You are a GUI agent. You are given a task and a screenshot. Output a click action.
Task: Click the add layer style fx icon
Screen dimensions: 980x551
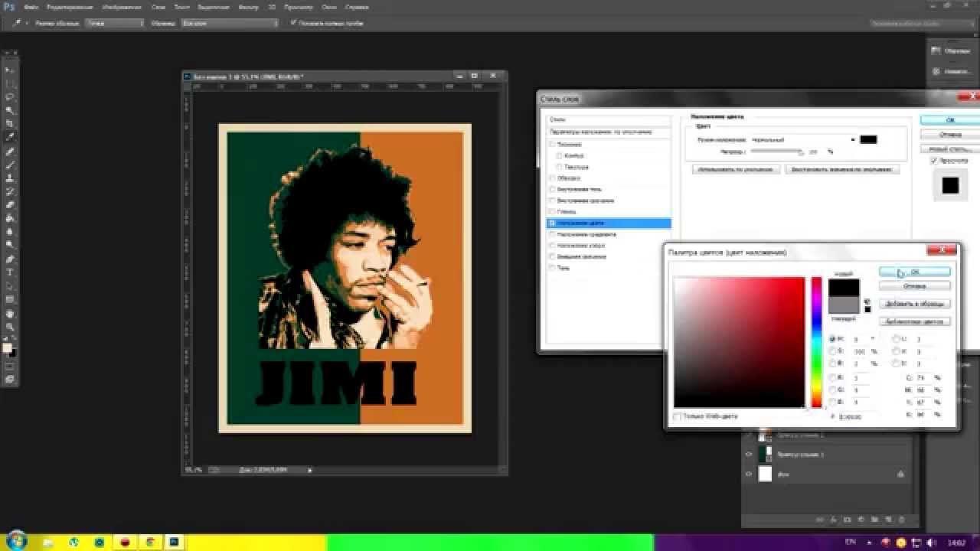[x=833, y=520]
